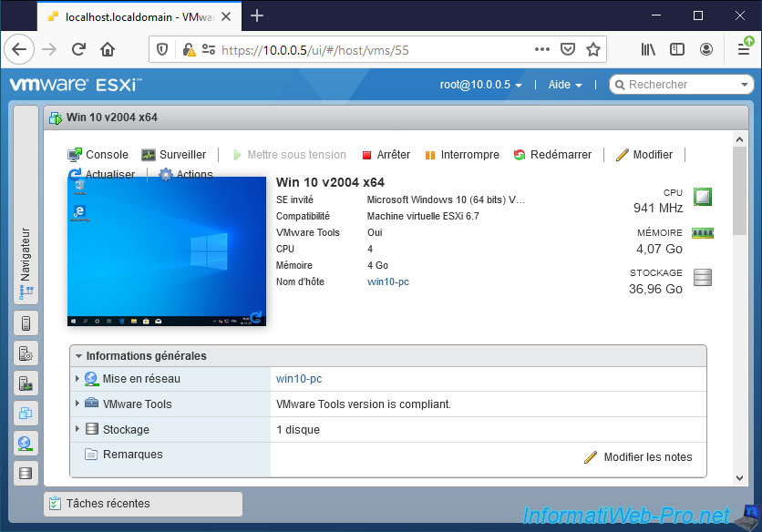The width and height of the screenshot is (762, 532).
Task: Refresh the view with Actualiser
Action: (x=101, y=174)
